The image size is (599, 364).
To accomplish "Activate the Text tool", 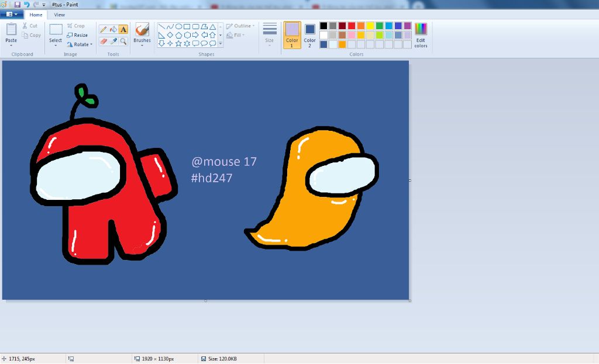I will click(x=123, y=29).
